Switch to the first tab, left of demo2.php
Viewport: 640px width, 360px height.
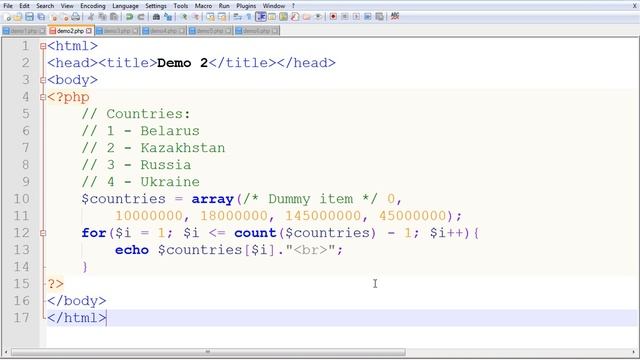[24, 31]
